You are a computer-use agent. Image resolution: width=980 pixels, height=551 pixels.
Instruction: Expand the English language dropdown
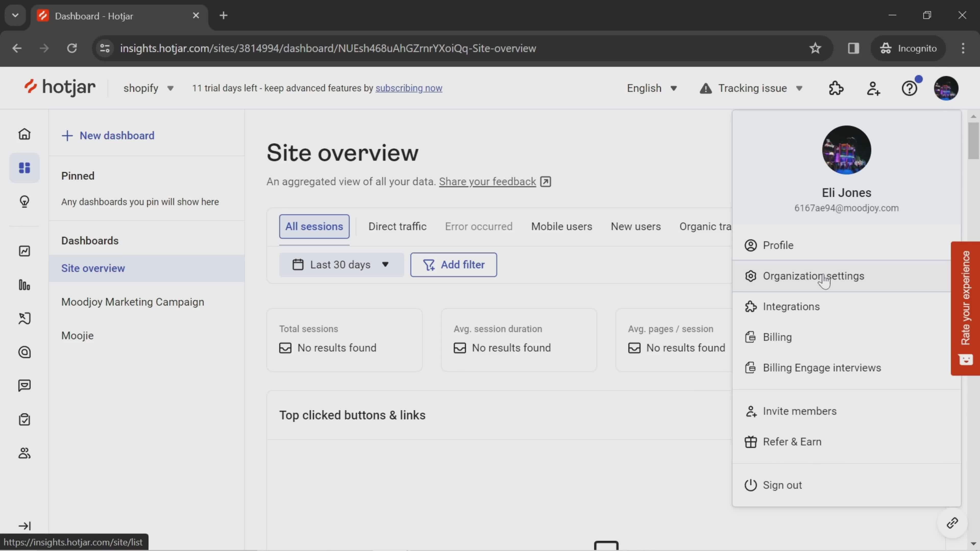coord(650,87)
